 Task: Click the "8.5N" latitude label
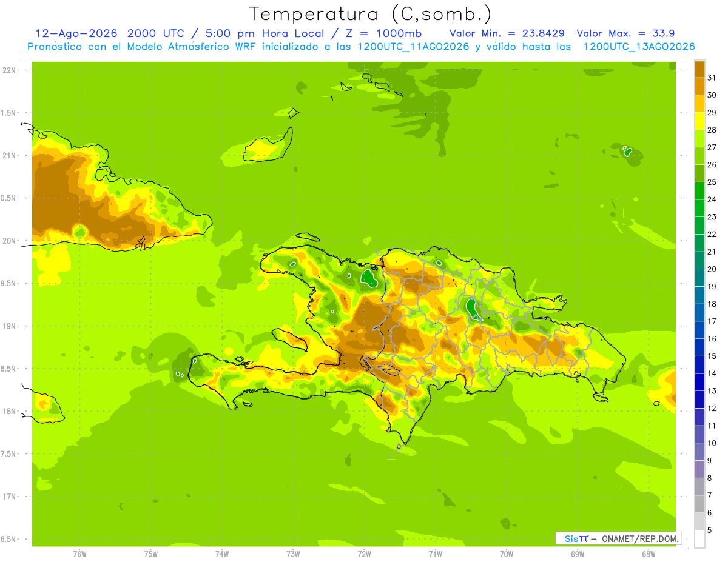(x=8, y=369)
